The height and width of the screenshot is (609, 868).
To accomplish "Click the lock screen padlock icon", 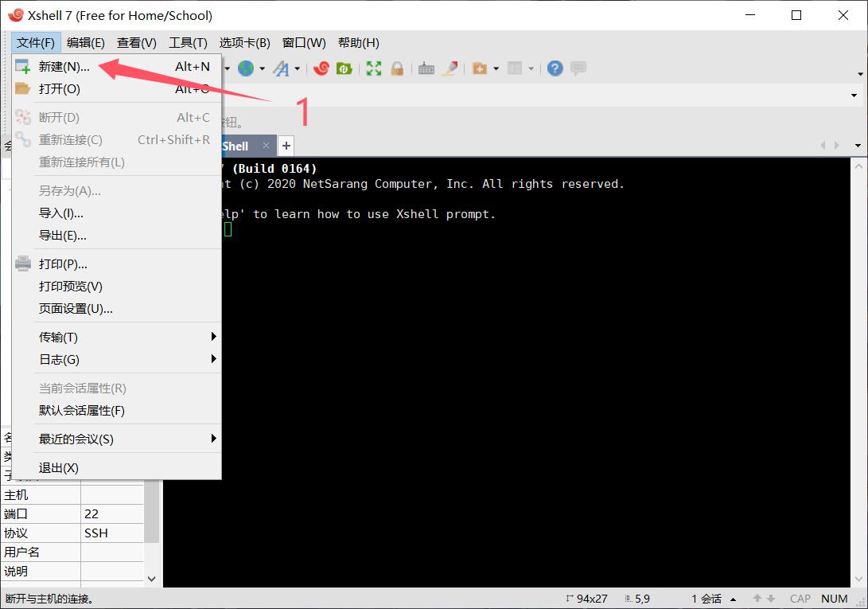I will pyautogui.click(x=397, y=68).
